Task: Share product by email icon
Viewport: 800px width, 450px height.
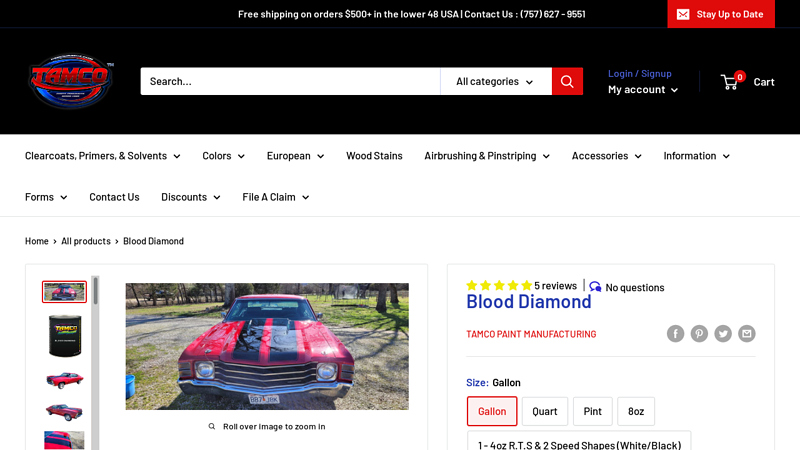Action: 747,334
